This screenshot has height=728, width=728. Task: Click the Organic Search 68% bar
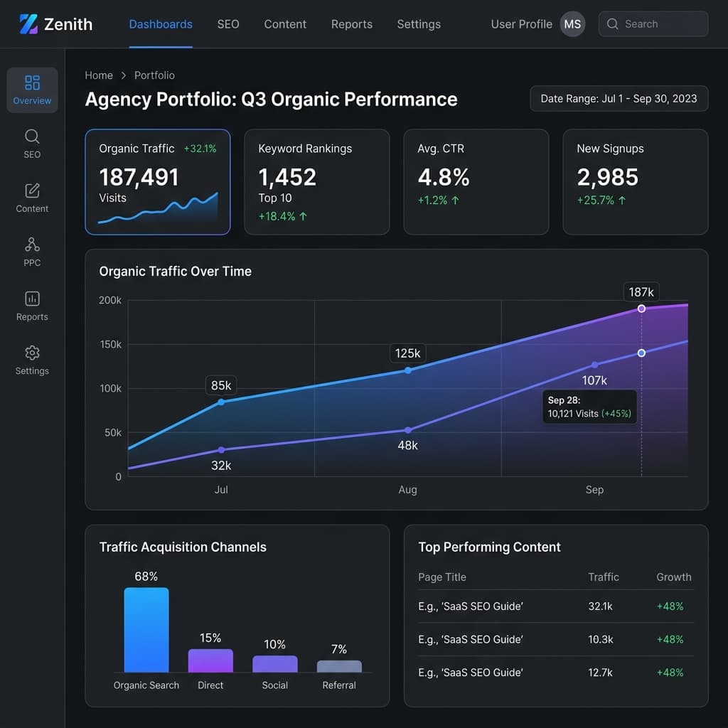tap(146, 630)
